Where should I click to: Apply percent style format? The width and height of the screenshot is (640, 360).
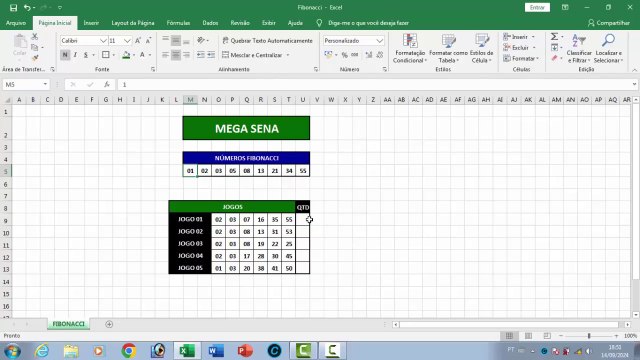point(344,55)
